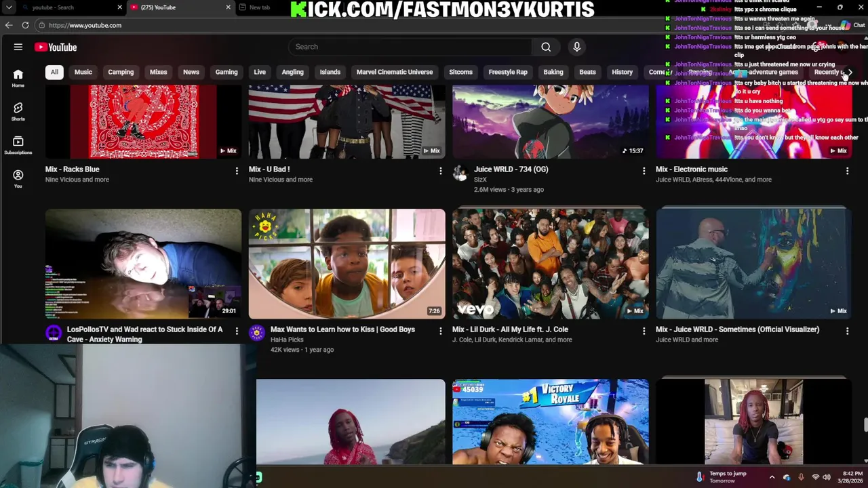This screenshot has height=488, width=868.
Task: Open options for Max Wants to Learn video
Action: point(440,331)
